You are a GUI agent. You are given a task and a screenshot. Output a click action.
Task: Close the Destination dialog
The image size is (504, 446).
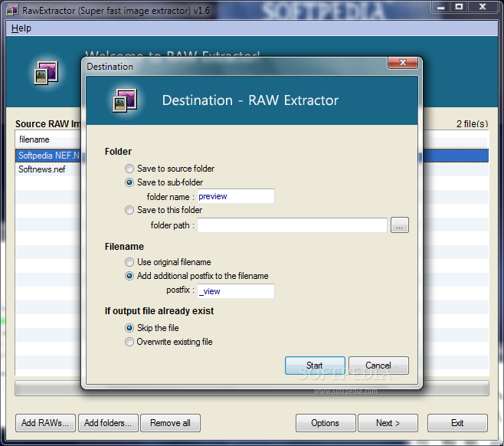click(403, 62)
